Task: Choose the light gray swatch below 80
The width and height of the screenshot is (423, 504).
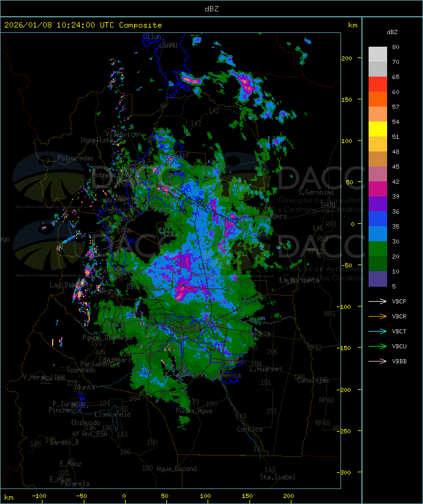Action: [378, 54]
